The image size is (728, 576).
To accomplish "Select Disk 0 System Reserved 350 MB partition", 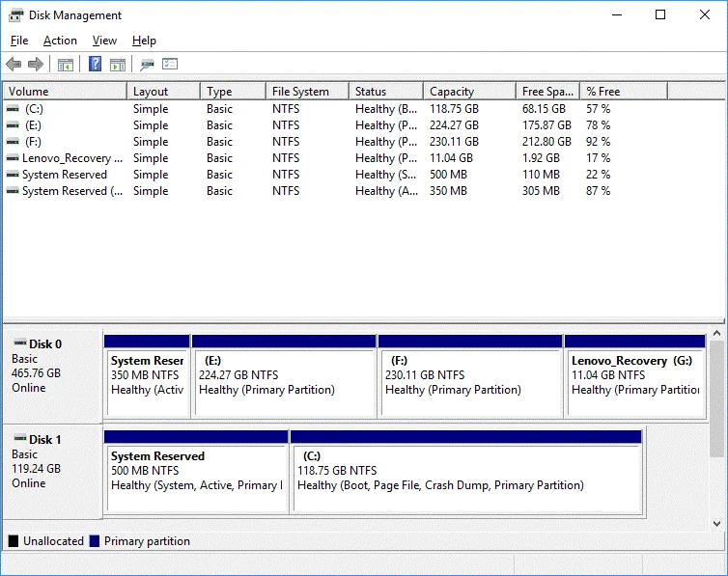I will [147, 376].
